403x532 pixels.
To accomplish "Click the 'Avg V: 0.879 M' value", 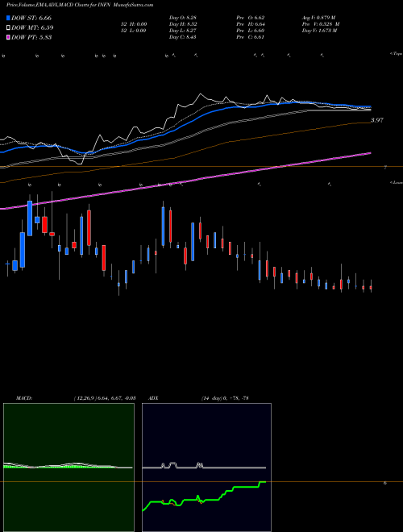I will (x=320, y=18).
